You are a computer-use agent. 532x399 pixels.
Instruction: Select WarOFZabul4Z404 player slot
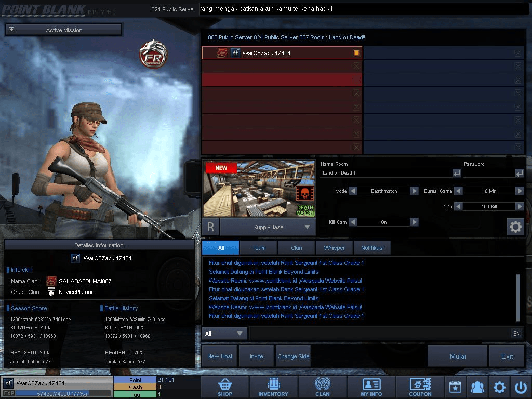[282, 53]
